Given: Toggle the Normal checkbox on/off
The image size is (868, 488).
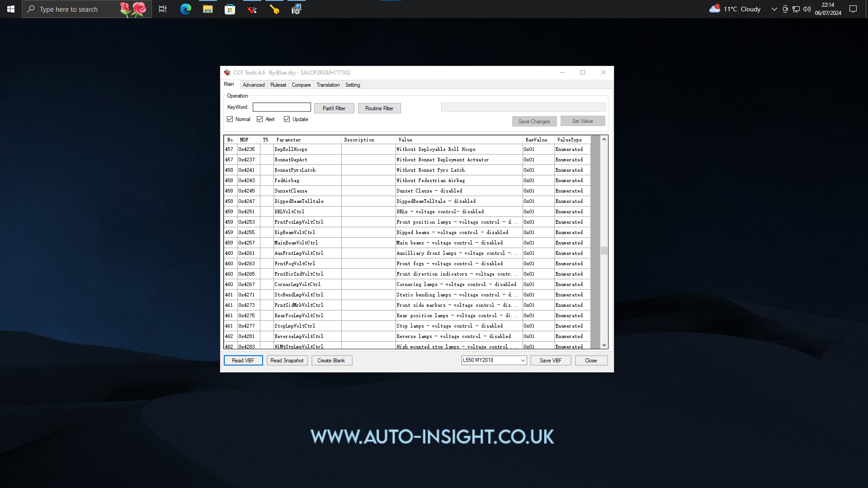Looking at the screenshot, I should pos(230,119).
